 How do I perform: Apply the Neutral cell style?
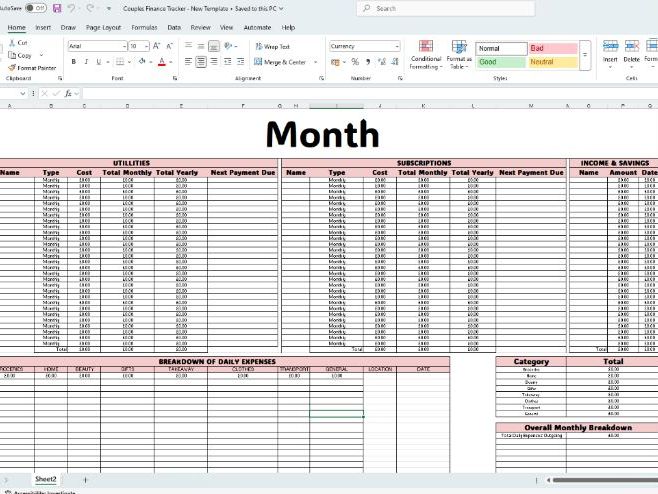click(x=553, y=62)
